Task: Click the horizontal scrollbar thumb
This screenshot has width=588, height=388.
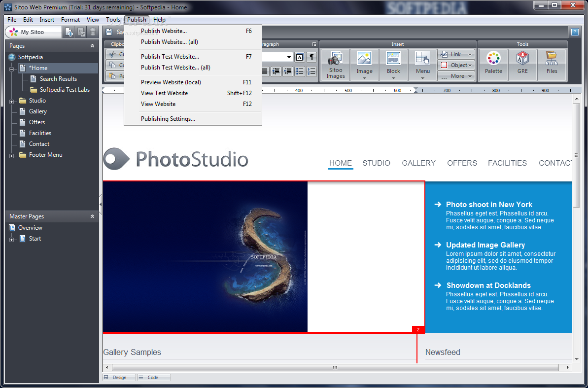Action: point(335,367)
